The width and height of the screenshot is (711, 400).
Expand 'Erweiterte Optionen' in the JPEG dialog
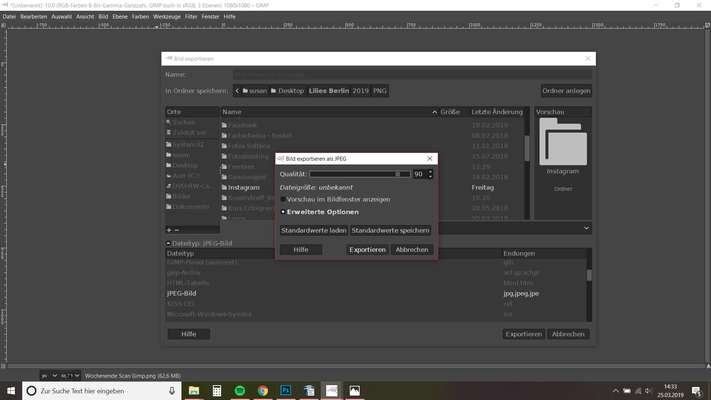coord(284,212)
